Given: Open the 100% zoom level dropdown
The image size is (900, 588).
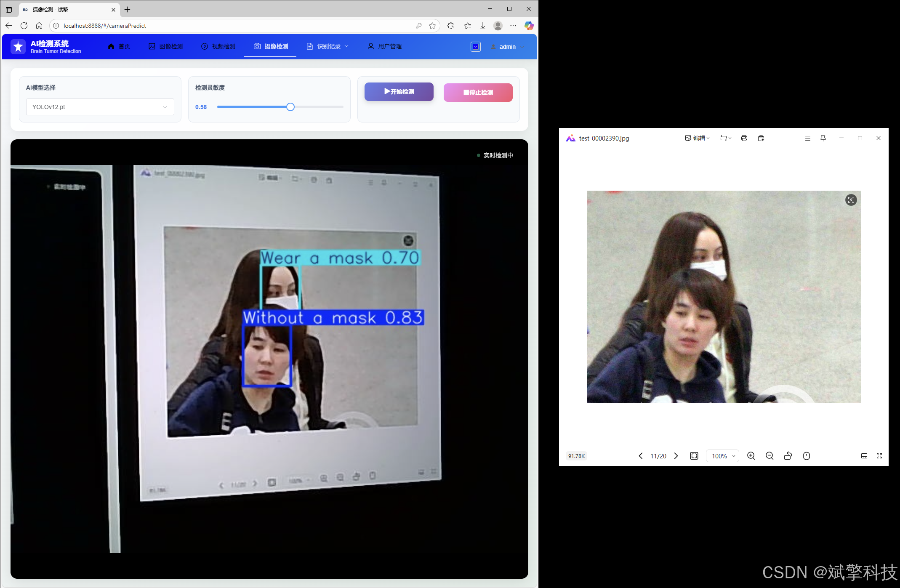Looking at the screenshot, I should coord(723,456).
